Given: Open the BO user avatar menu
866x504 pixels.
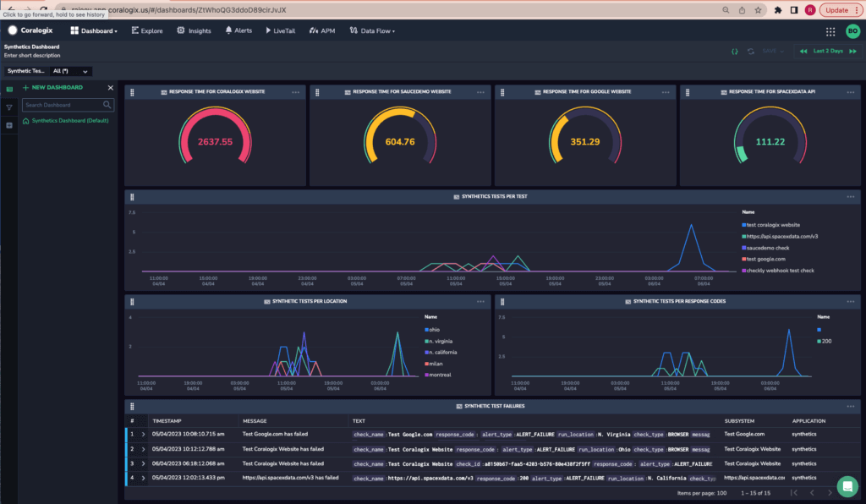Looking at the screenshot, I should (852, 31).
